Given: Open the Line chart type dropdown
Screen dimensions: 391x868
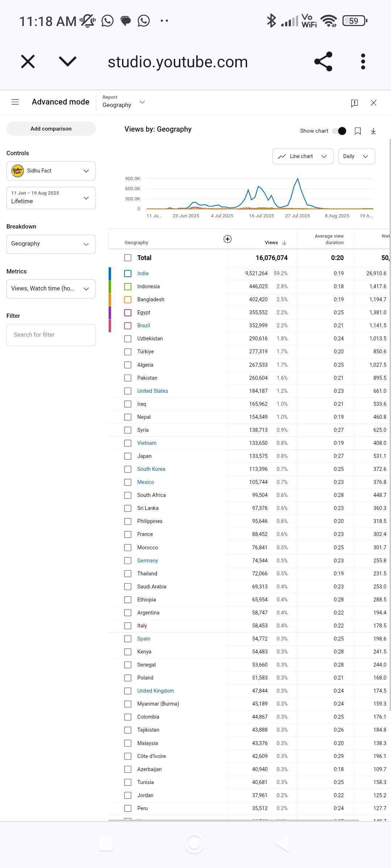Looking at the screenshot, I should point(303,156).
